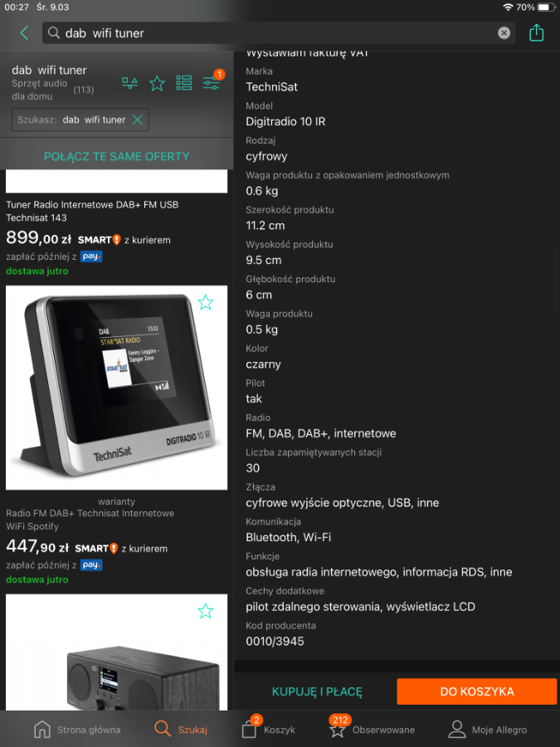Open the filters icon with badge
The height and width of the screenshot is (747, 560).
(212, 82)
